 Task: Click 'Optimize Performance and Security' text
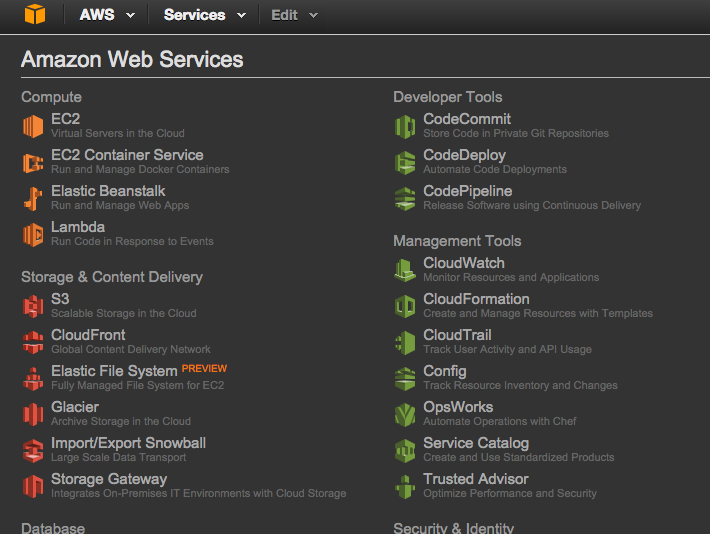(510, 493)
